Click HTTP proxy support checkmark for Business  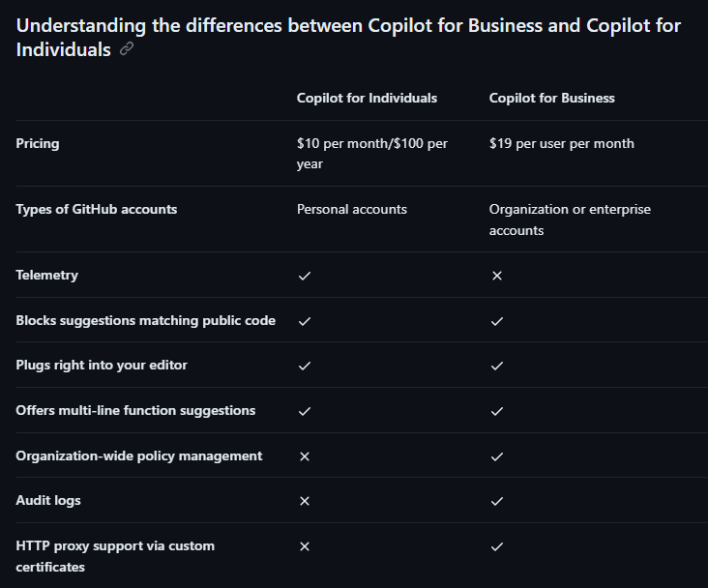click(497, 546)
